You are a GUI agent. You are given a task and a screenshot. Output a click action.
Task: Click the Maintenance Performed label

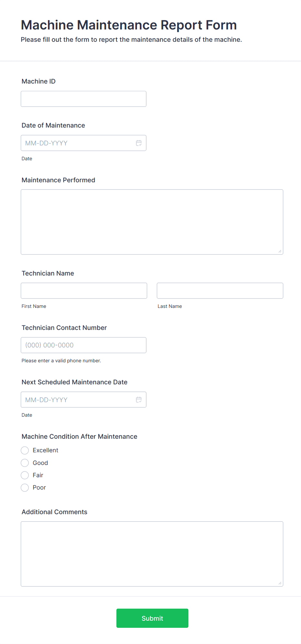coord(58,180)
